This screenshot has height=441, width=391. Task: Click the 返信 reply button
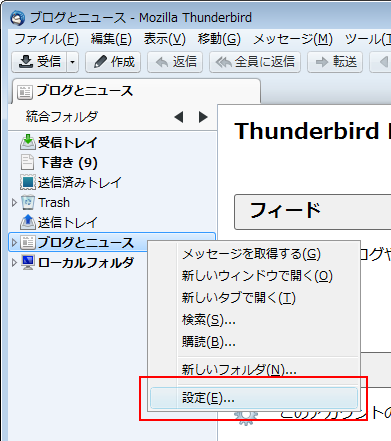click(175, 62)
